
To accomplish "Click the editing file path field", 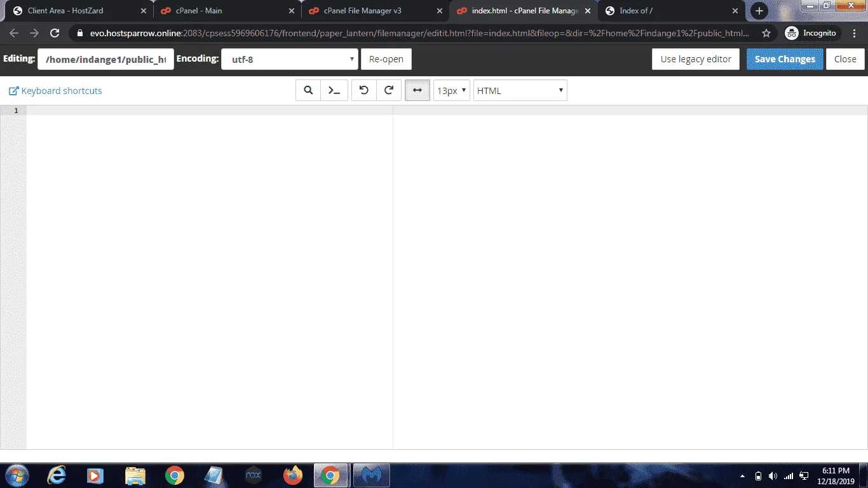I will pos(105,59).
